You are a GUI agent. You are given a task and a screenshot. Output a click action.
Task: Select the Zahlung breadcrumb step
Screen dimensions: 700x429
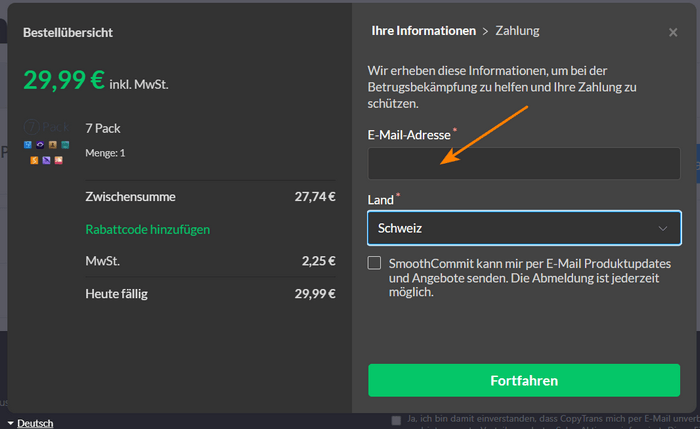pyautogui.click(x=517, y=31)
